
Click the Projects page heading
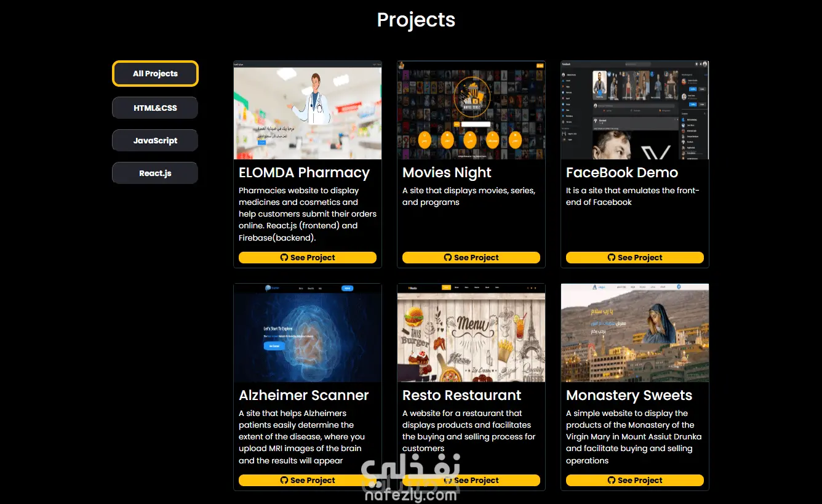416,20
